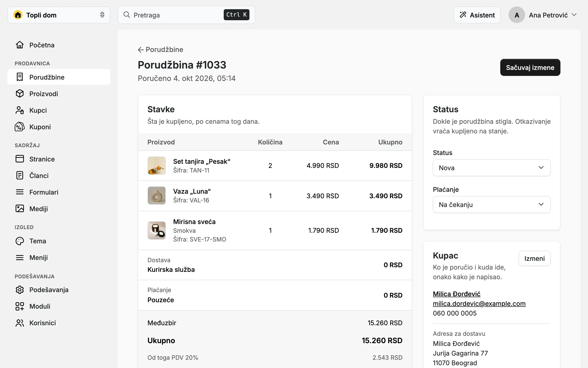Click the Kuponi percent tag icon
Viewport: 588px width, 368px height.
coord(20,127)
